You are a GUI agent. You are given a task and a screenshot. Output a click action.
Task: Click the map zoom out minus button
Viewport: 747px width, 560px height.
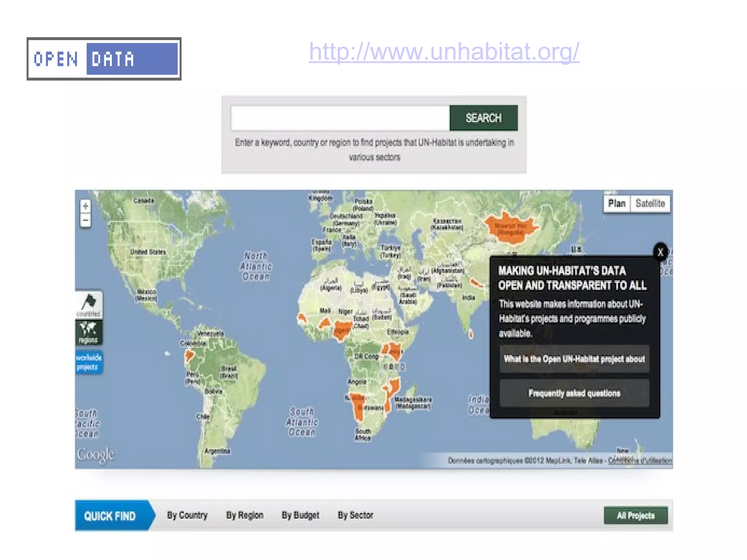85,220
